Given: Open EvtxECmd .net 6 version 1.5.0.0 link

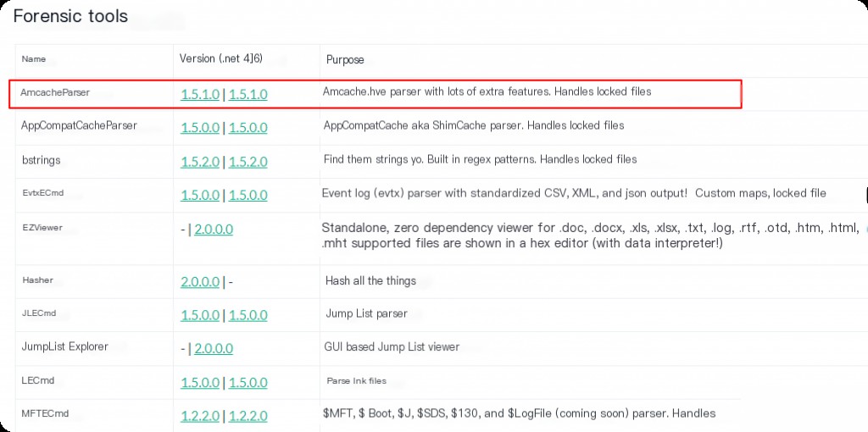Looking at the screenshot, I should point(248,196).
